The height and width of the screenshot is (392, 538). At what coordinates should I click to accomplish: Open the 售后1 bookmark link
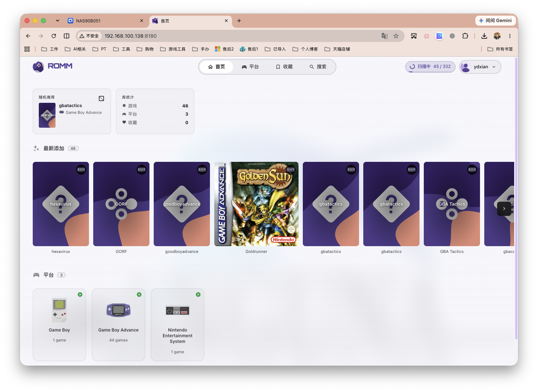point(249,49)
